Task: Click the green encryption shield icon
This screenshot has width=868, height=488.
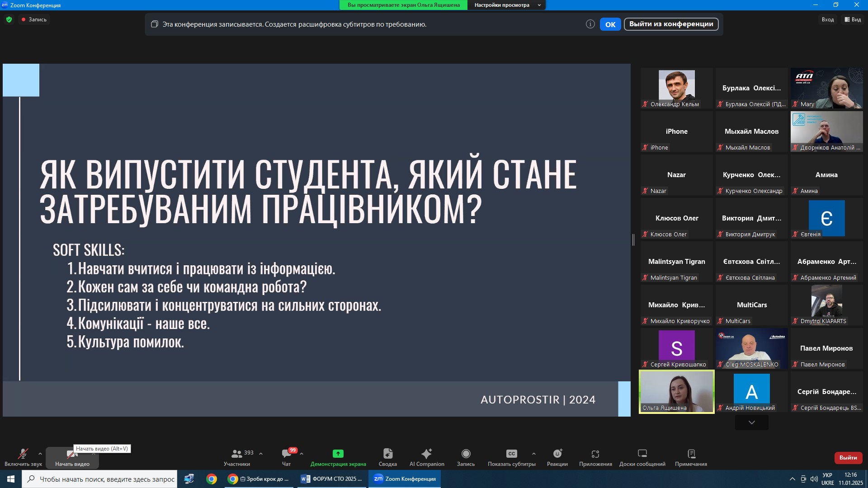Action: pyautogui.click(x=9, y=19)
